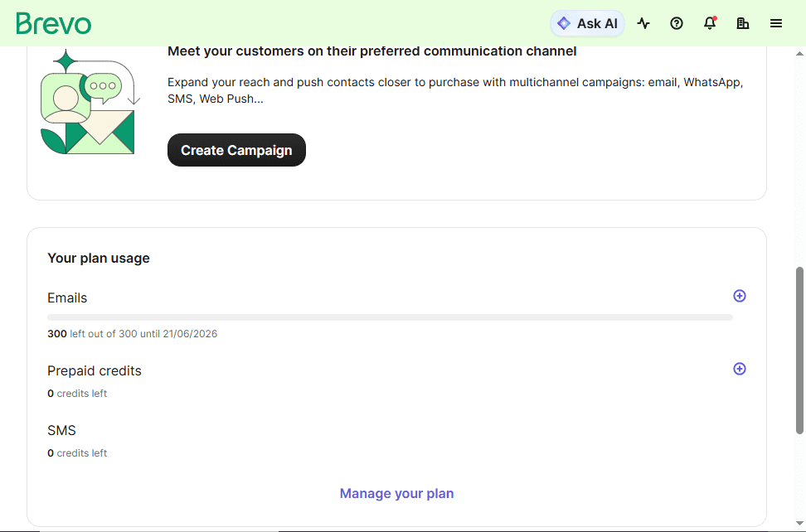
Task: Click the Brevo logo
Action: click(53, 23)
